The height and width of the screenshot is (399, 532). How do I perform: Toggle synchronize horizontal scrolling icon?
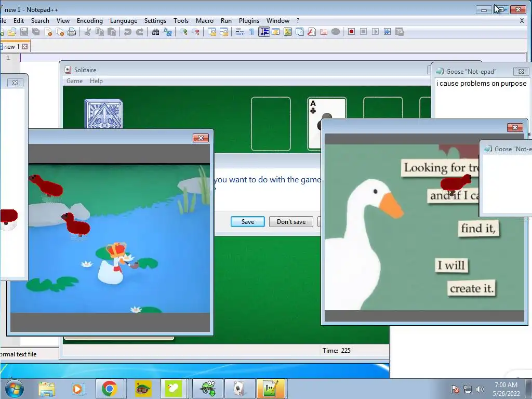[x=224, y=32]
